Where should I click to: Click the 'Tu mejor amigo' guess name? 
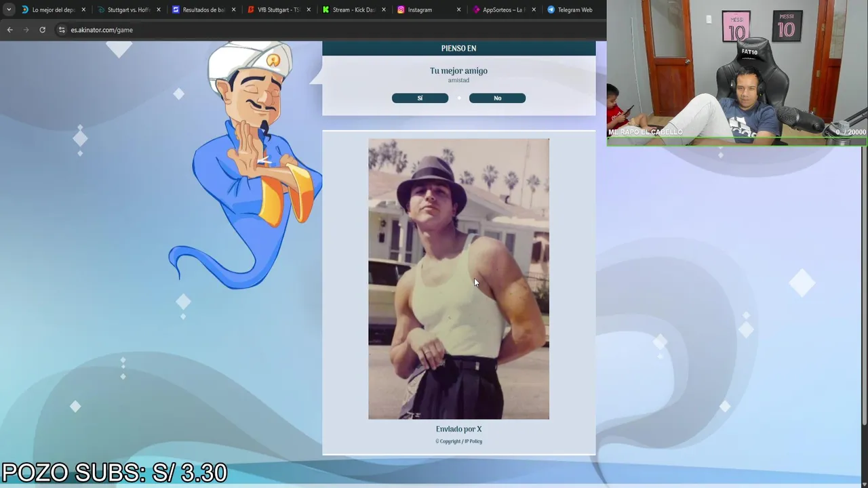(458, 70)
